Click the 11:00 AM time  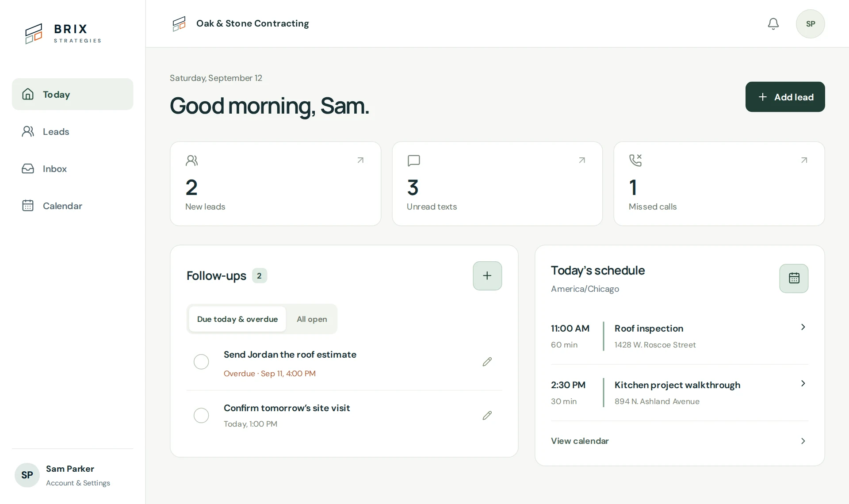[570, 328]
